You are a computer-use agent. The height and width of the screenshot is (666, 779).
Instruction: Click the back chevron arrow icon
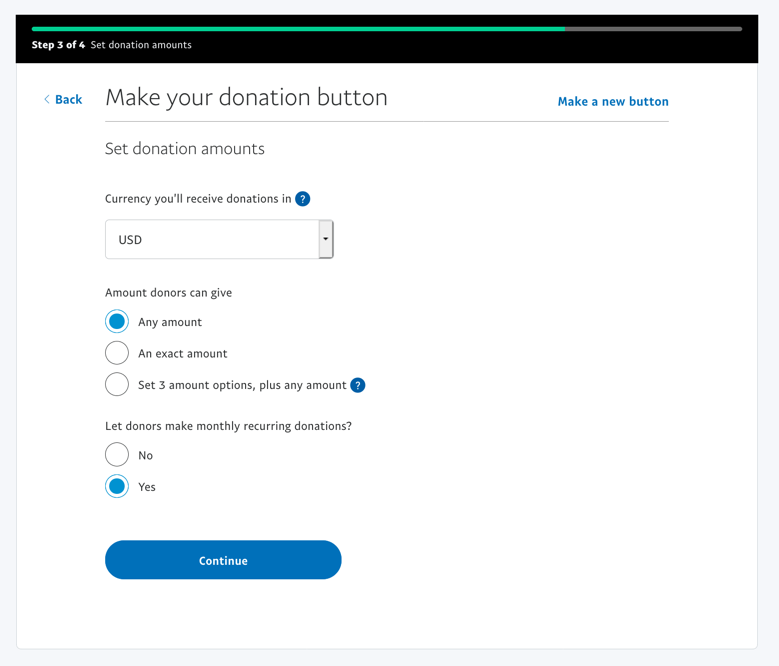(47, 99)
